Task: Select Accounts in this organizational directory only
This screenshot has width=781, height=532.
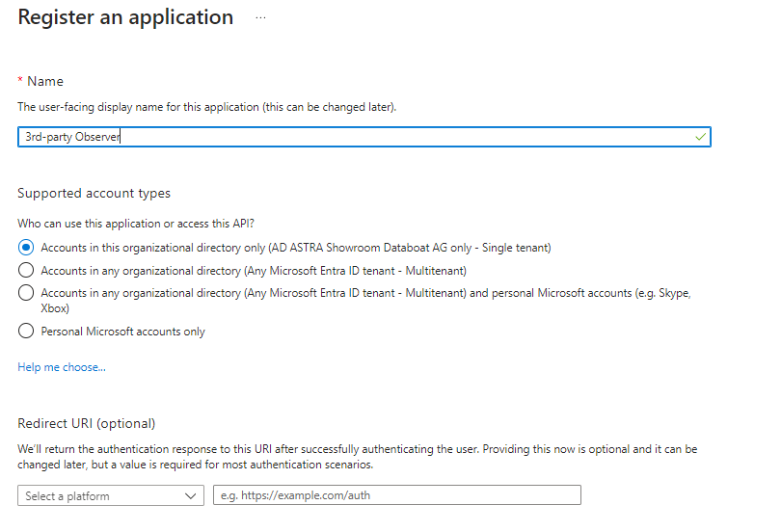Action: (x=26, y=248)
